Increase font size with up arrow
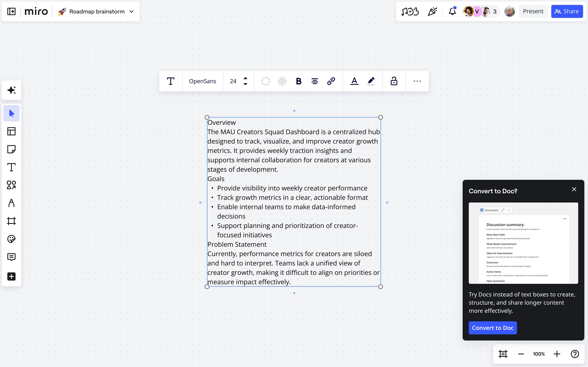 pos(245,78)
